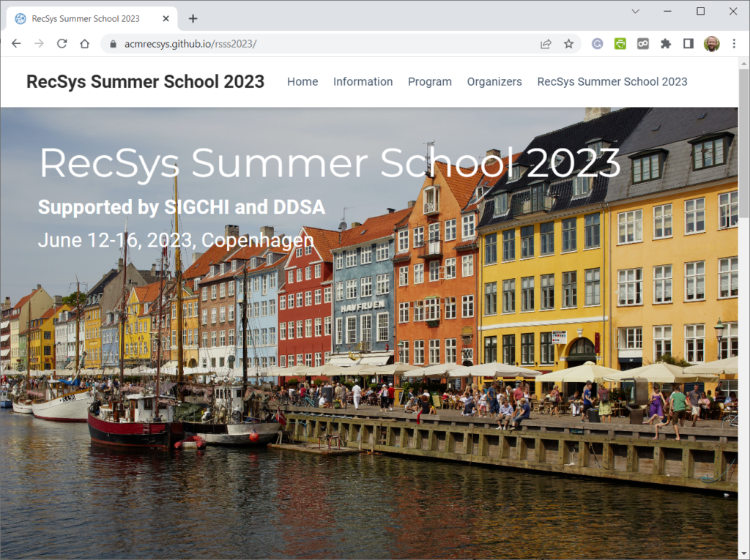Click the scrollbar down arrow
This screenshot has width=750, height=560.
point(744,554)
